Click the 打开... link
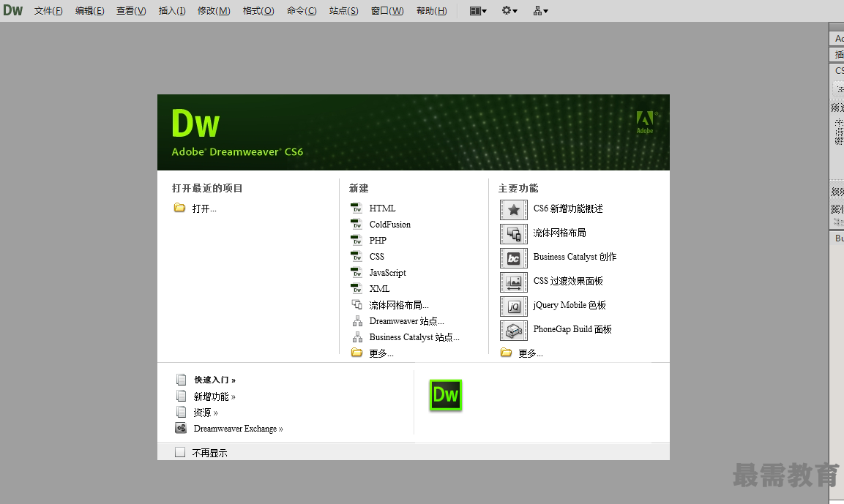Screen dimensions: 844x504 [204, 208]
